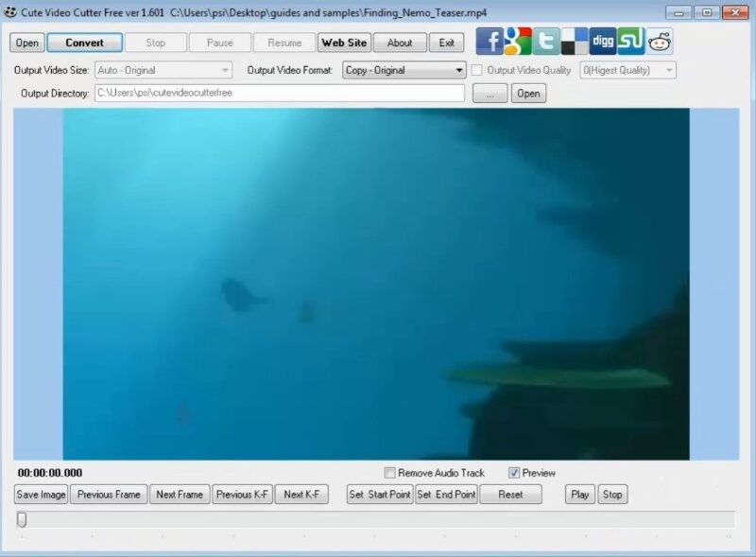Click the Output Directory path field
The width and height of the screenshot is (756, 557).
(x=280, y=93)
